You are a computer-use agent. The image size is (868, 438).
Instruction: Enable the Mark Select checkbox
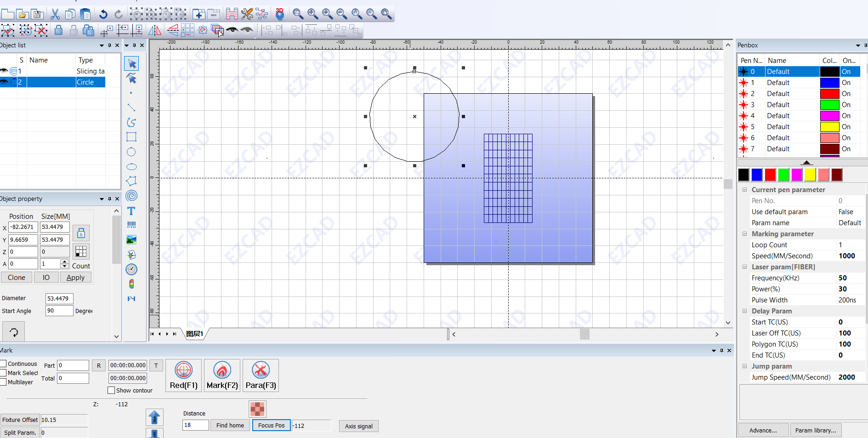click(3, 373)
